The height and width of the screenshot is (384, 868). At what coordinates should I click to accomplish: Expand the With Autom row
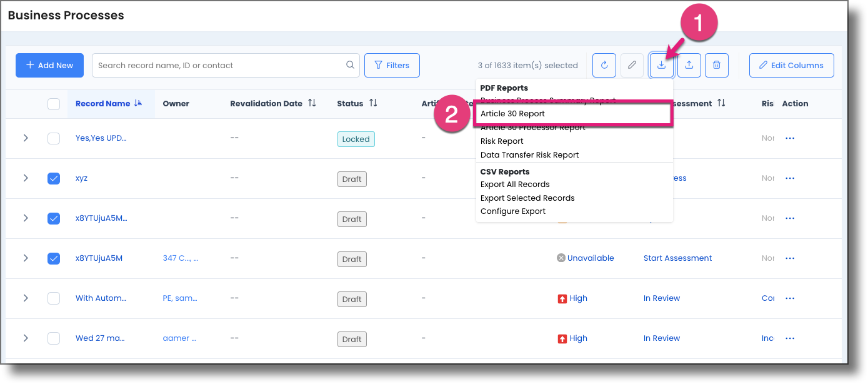tap(26, 298)
